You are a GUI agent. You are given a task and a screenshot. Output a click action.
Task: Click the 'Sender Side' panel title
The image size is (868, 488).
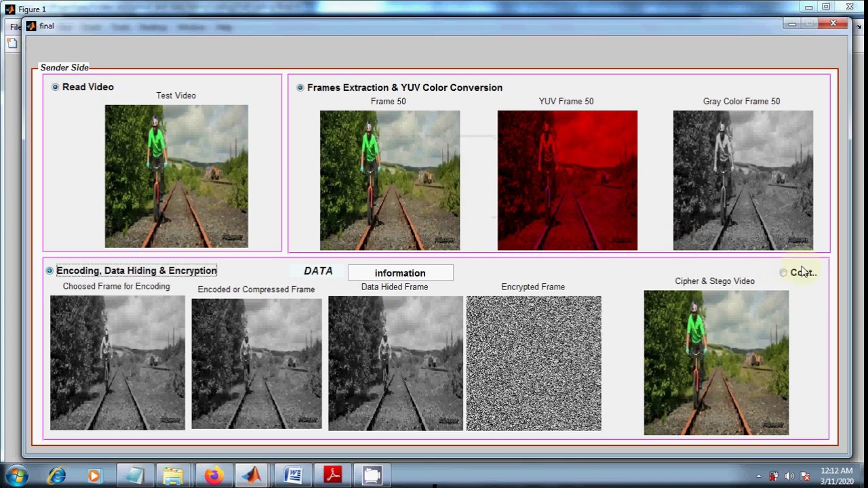64,67
